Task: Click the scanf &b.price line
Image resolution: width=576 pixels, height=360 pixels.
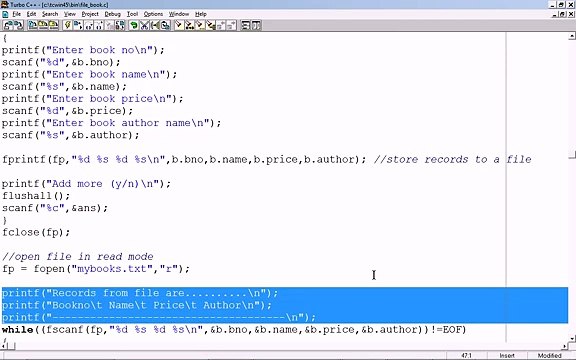Action: coord(67,111)
